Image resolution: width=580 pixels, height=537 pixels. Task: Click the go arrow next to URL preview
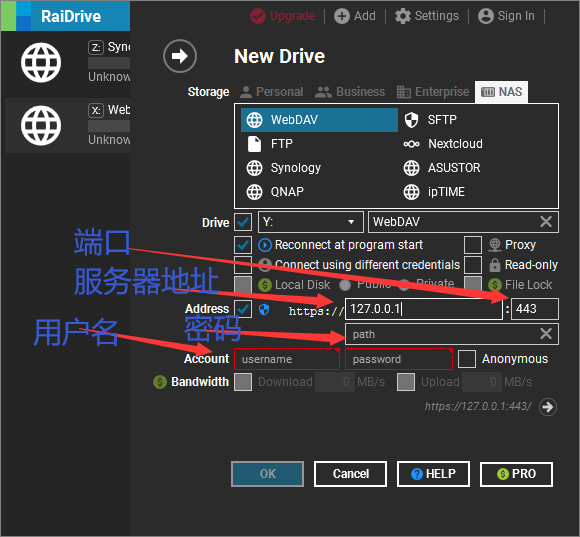tap(548, 407)
